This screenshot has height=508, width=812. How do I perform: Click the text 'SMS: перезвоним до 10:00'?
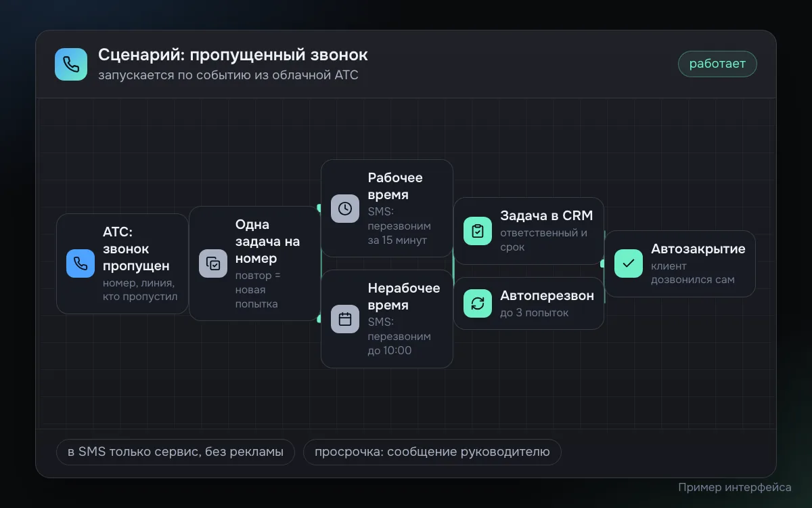(399, 336)
